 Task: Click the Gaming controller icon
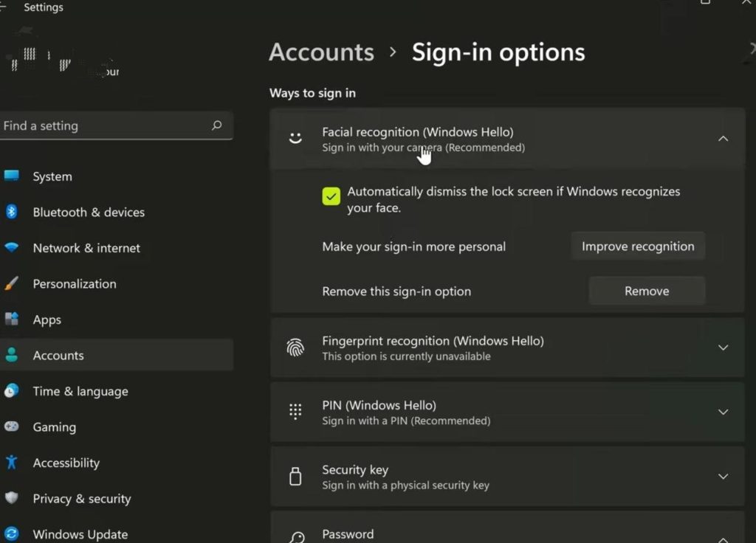pyautogui.click(x=12, y=426)
